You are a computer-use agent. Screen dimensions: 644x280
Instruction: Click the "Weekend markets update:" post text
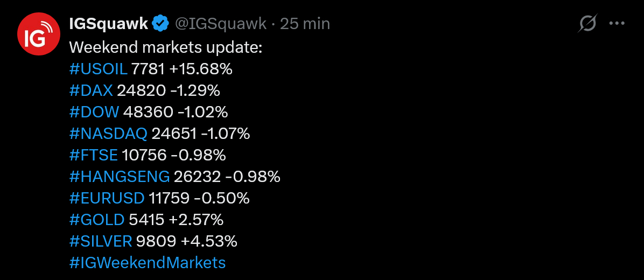point(166,47)
